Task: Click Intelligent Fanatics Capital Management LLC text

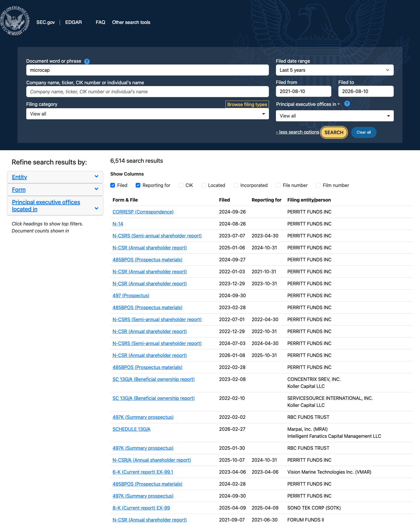Action: [x=334, y=436]
